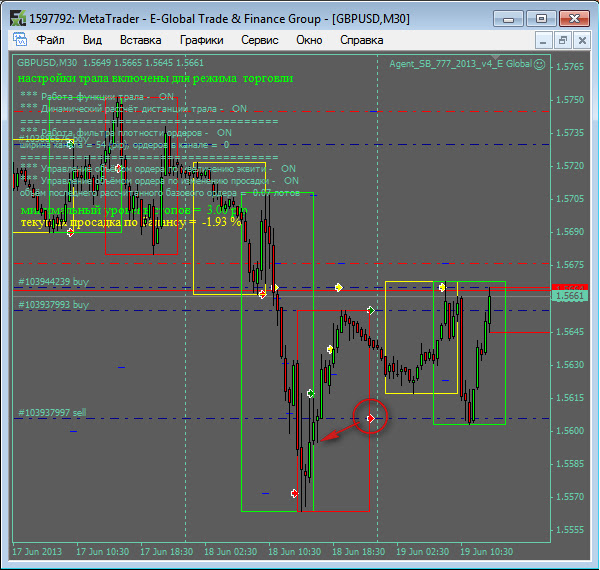The height and width of the screenshot is (570, 600).
Task: Minimize the inner chart window
Action: [x=543, y=40]
